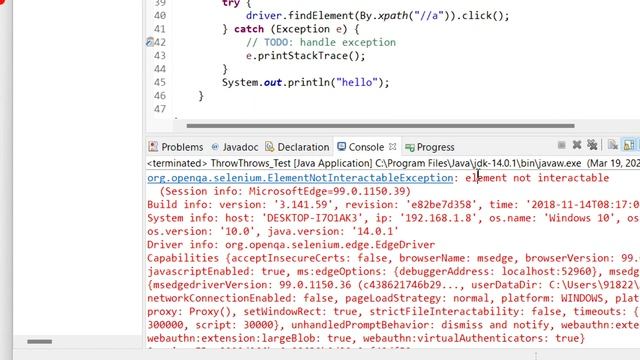Click line number 45 in the gutter
Image resolution: width=640 pixels, height=360 pixels.
(160, 82)
